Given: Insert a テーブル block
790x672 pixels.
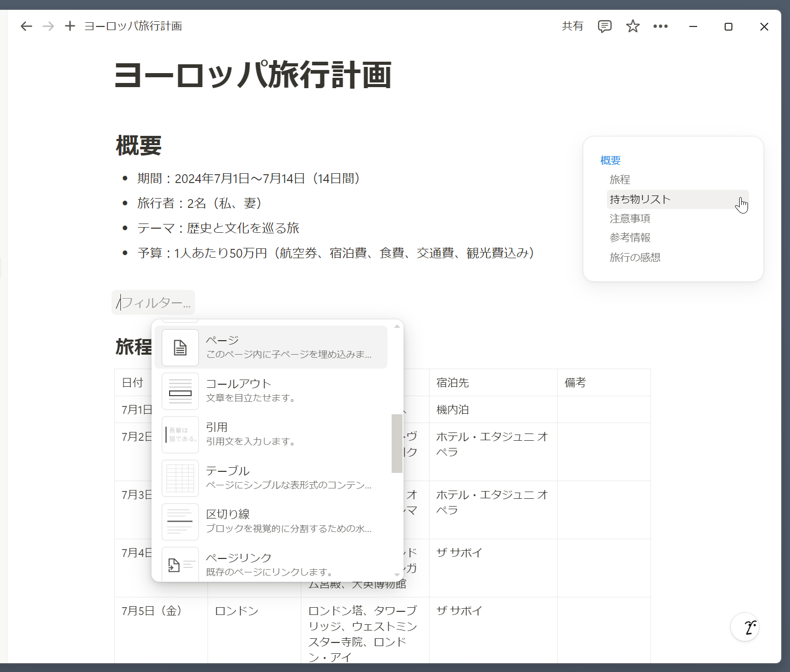Looking at the screenshot, I should 271,478.
